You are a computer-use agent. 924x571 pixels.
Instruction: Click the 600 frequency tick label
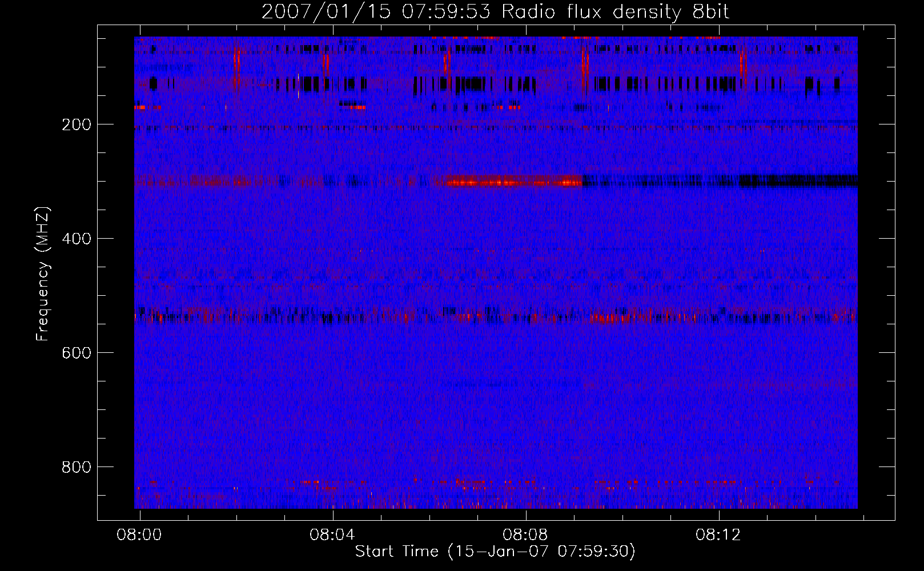pyautogui.click(x=76, y=353)
